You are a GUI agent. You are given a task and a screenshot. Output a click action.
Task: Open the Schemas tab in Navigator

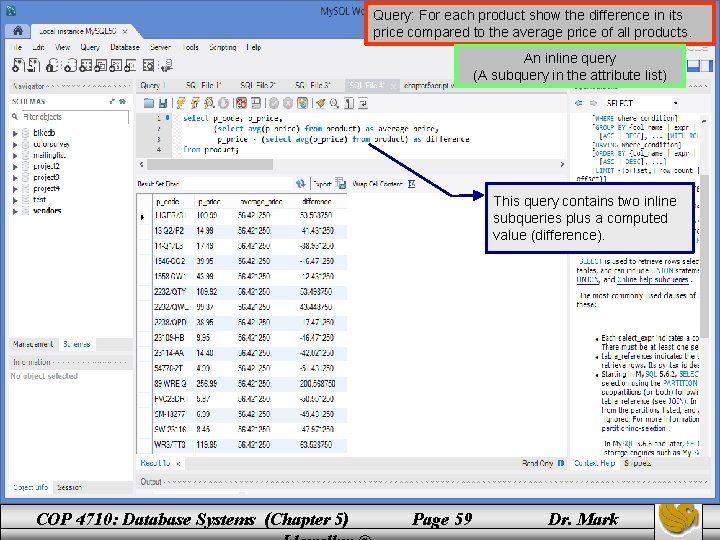tap(77, 344)
